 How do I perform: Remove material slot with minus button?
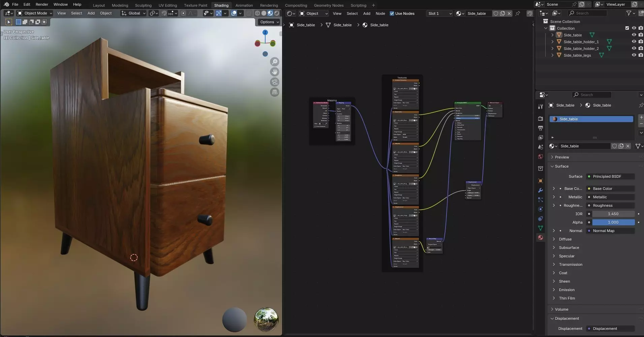pyautogui.click(x=641, y=124)
